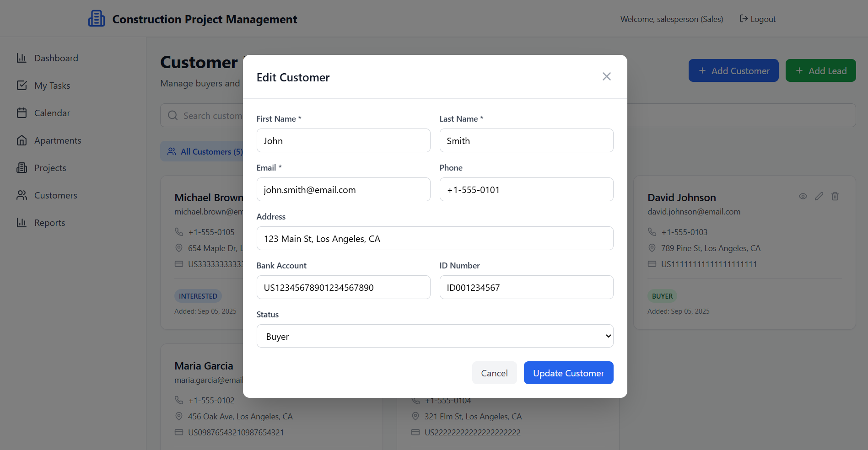Click into the Email input field

click(x=343, y=190)
